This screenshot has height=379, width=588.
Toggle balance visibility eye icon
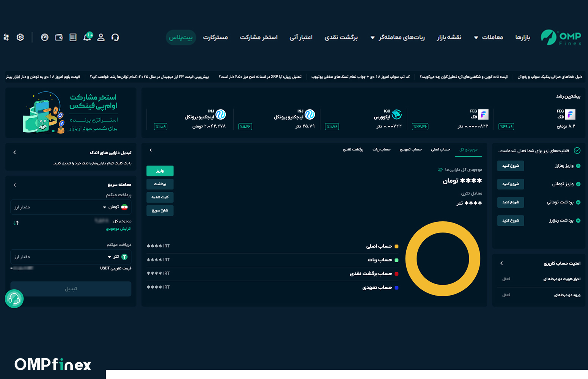point(440,169)
